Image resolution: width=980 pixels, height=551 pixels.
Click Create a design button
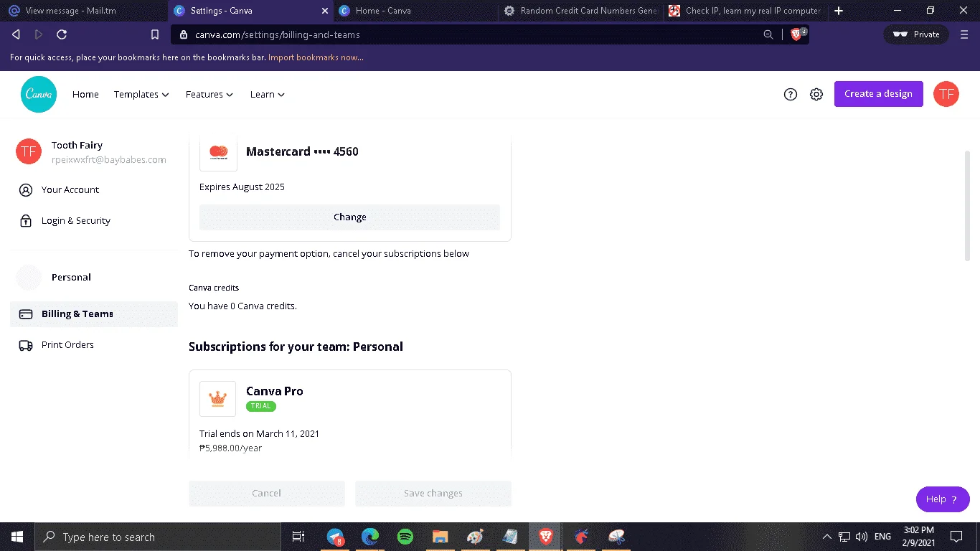(x=878, y=94)
